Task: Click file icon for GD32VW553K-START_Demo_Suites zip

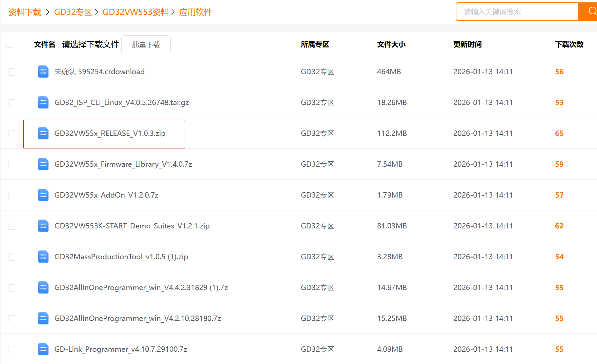Action: pos(43,226)
